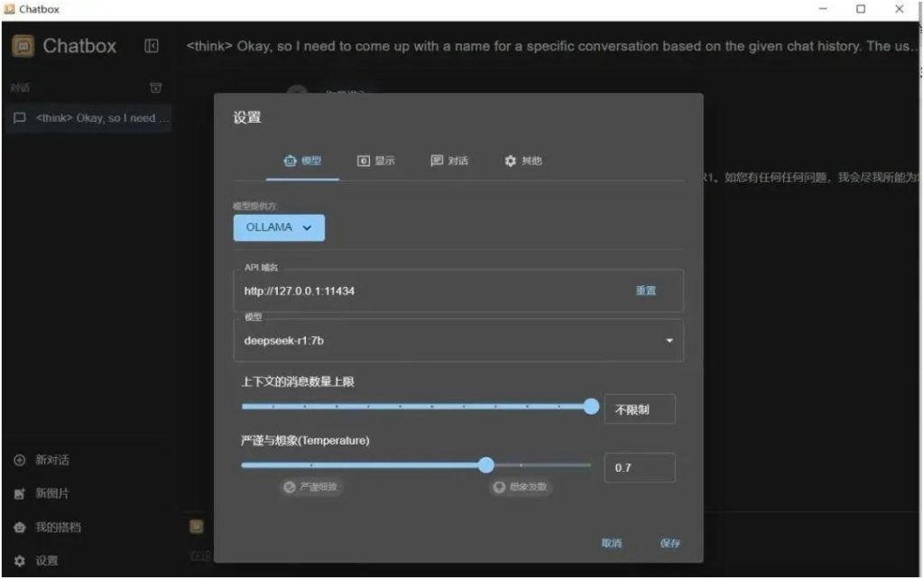The width and height of the screenshot is (924, 579).
Task: Click the 严谨与想象(Temperature) label
Action: [x=305, y=441]
